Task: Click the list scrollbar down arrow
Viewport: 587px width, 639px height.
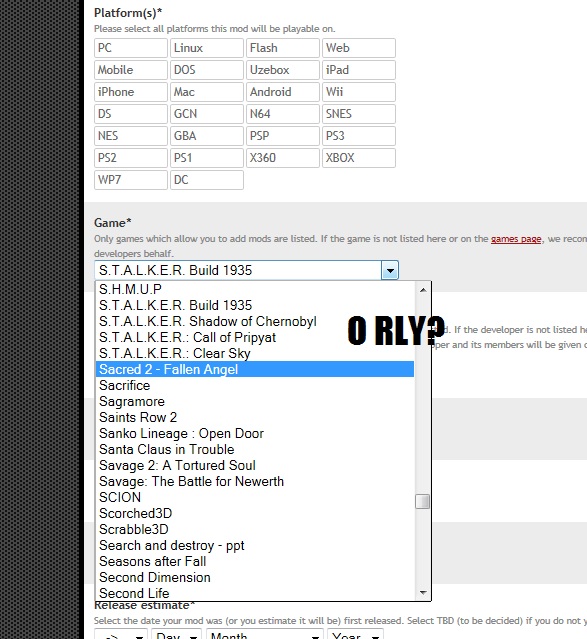Action: point(423,593)
